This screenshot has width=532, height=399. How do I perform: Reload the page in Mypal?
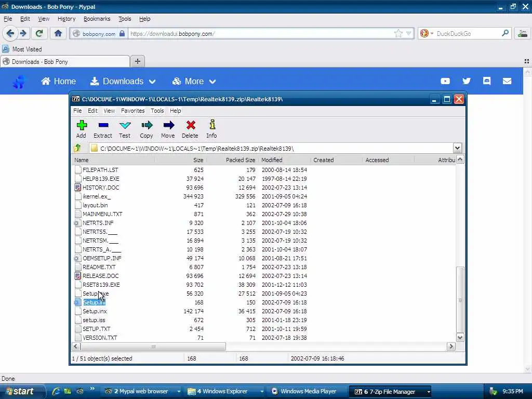pos(39,33)
